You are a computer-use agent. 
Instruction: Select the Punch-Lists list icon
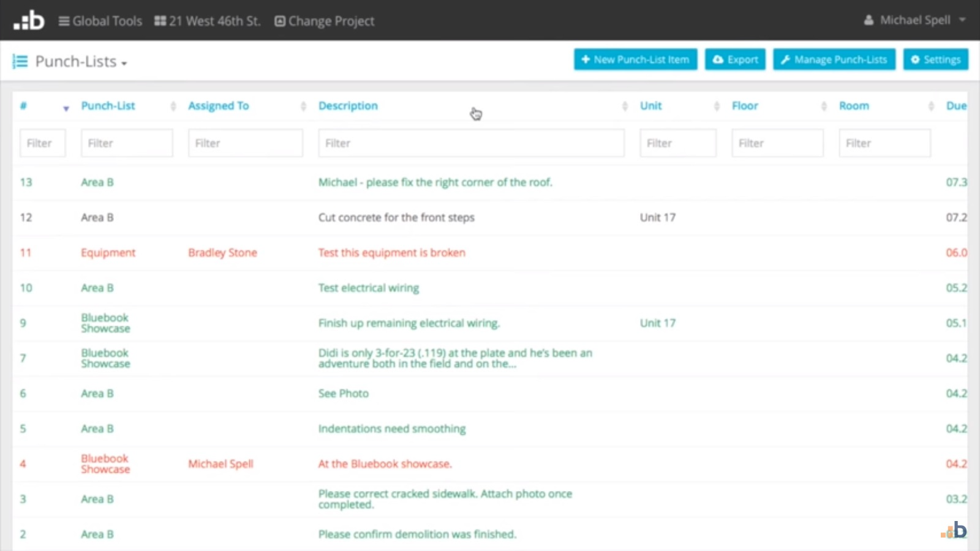coord(20,61)
